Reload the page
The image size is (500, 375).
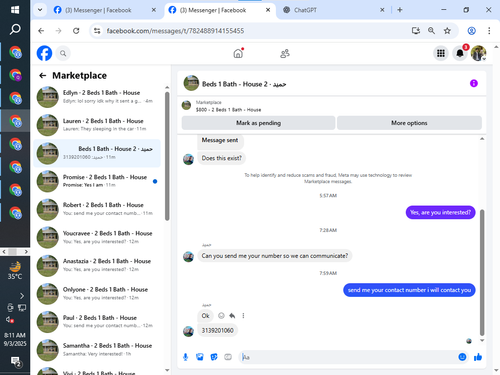[76, 31]
